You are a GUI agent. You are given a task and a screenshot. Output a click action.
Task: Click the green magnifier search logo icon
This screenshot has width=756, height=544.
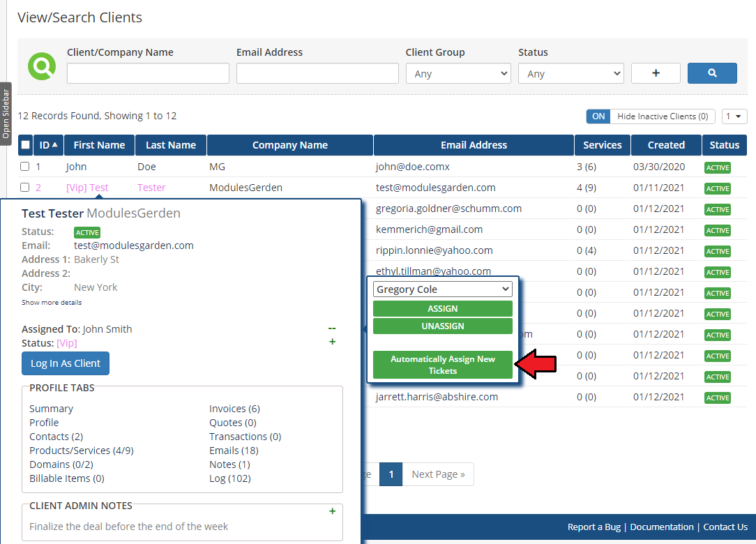[x=42, y=66]
